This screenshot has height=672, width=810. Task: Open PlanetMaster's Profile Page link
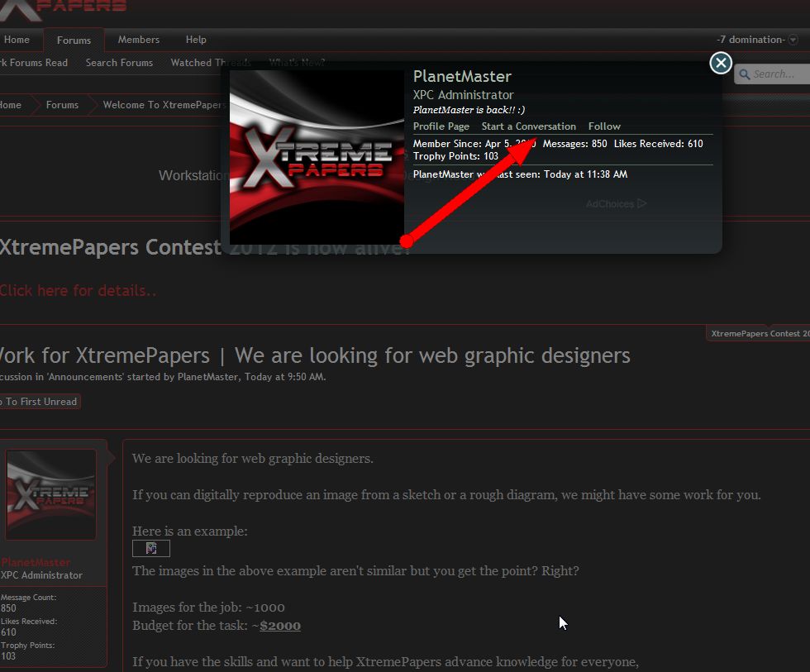coord(441,126)
